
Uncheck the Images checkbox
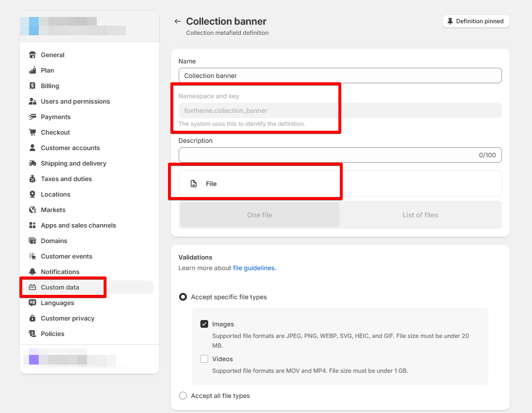point(204,324)
